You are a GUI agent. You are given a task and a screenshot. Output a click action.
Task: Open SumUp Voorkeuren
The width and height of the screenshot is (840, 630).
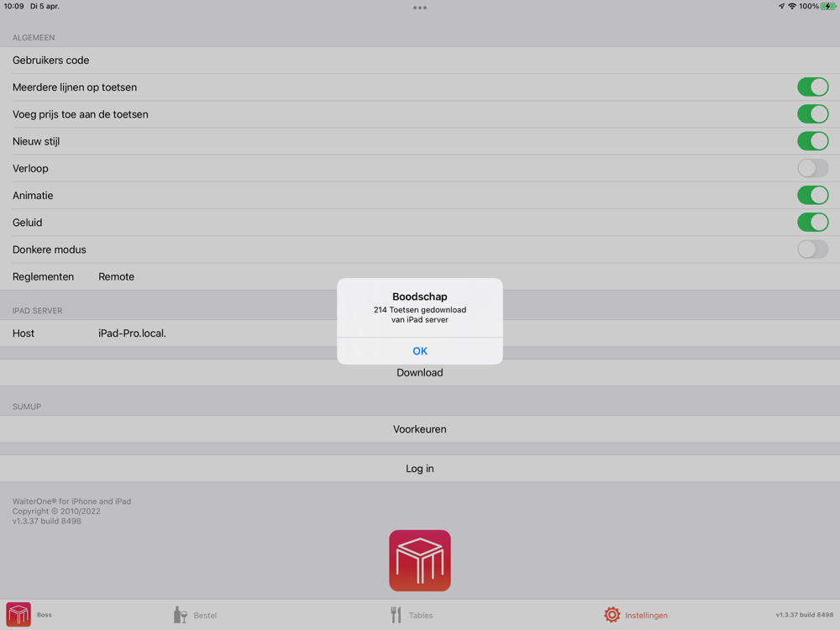pyautogui.click(x=419, y=429)
